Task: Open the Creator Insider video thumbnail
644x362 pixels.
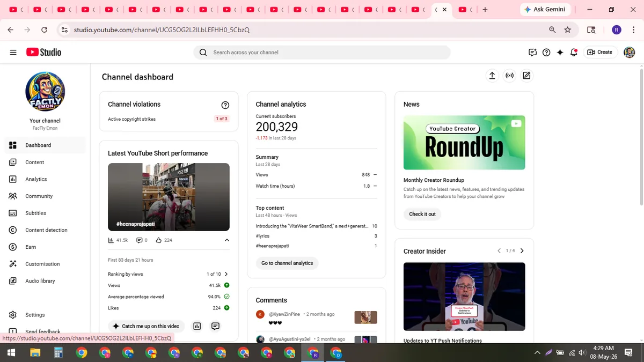Action: [x=464, y=297]
